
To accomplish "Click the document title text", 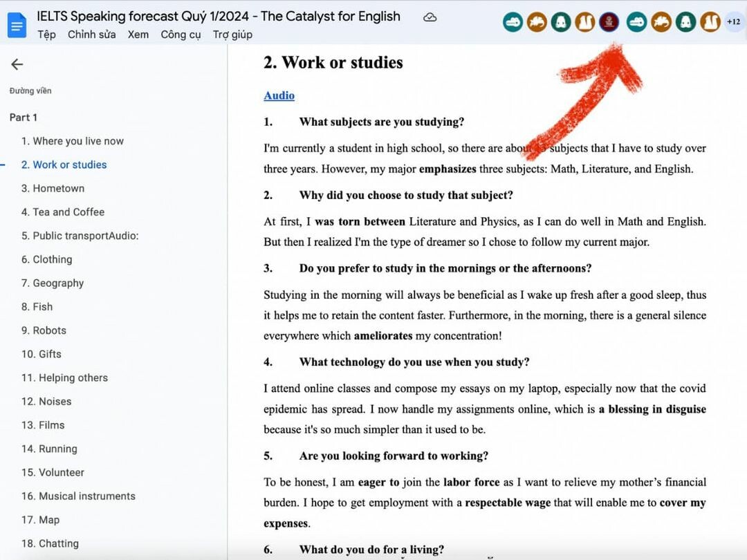I will tap(218, 16).
